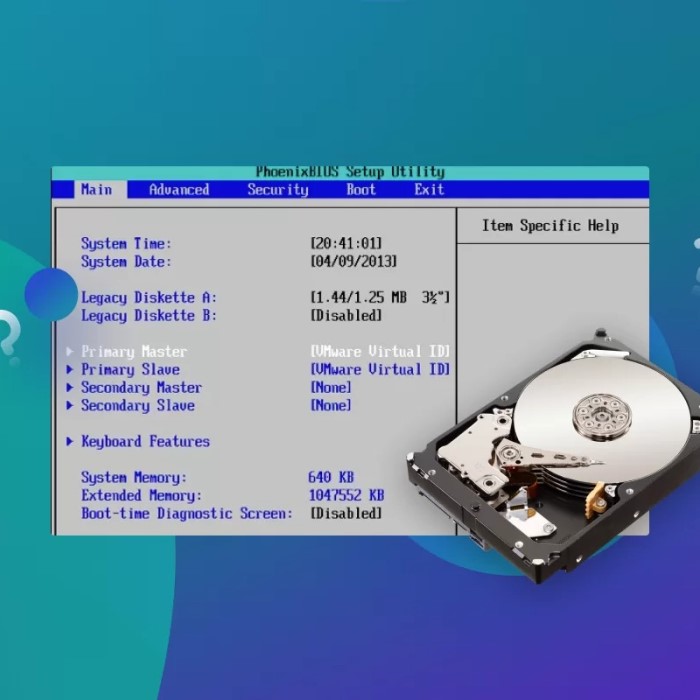Viewport: 700px width, 700px height.
Task: Click the System Time value 20:41:01
Action: pyautogui.click(x=346, y=243)
